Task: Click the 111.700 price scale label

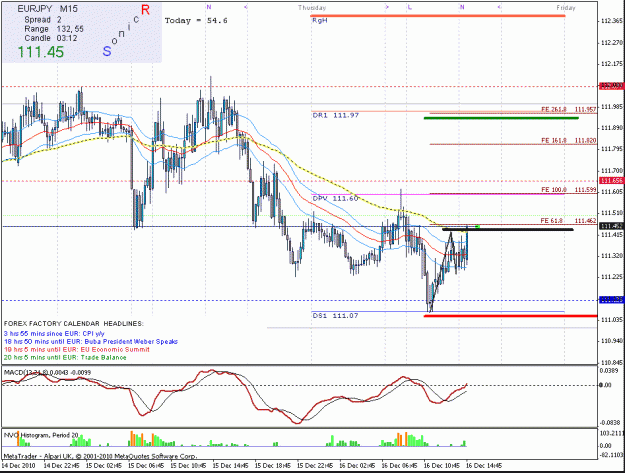Action: 611,171
